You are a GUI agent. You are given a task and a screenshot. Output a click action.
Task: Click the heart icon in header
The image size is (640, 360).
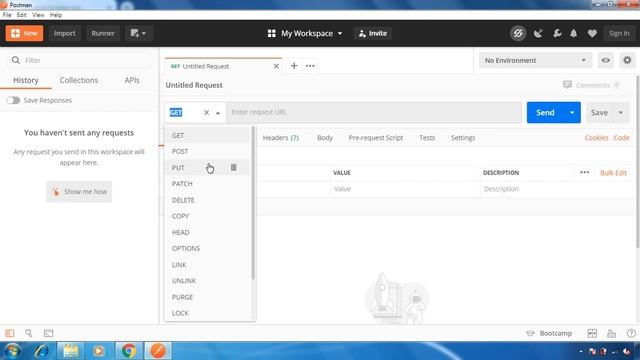tap(592, 33)
